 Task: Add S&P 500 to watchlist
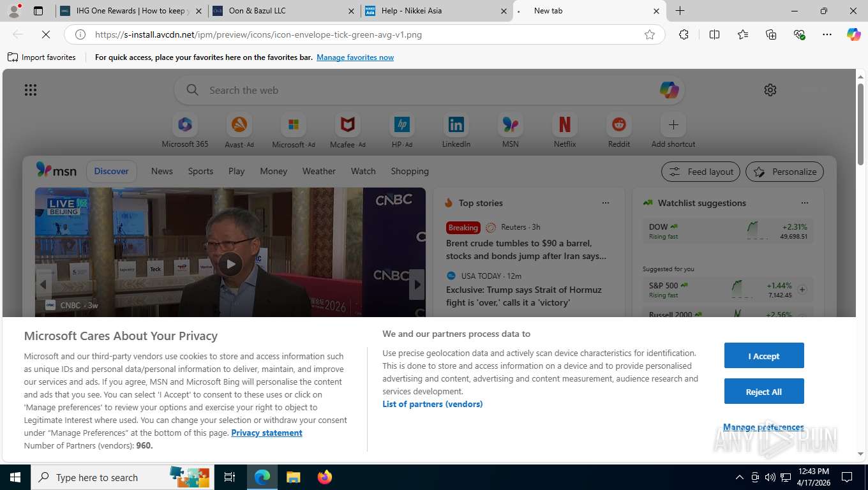click(802, 290)
